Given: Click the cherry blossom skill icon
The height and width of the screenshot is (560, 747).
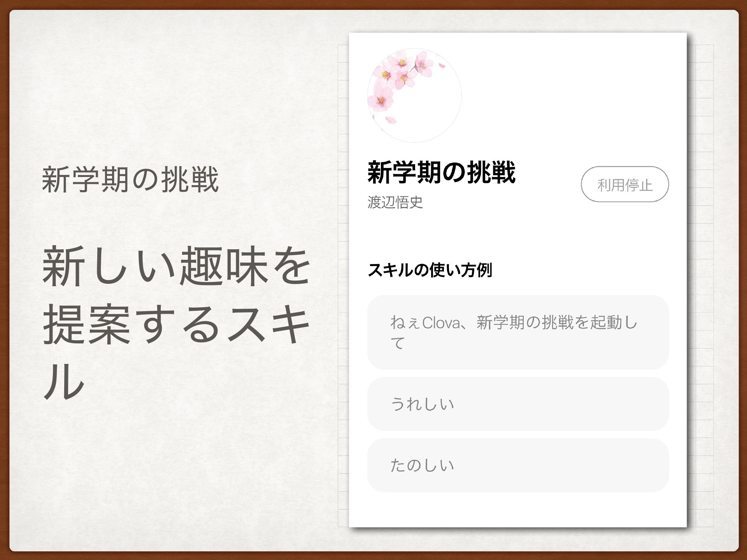Looking at the screenshot, I should click(414, 95).
